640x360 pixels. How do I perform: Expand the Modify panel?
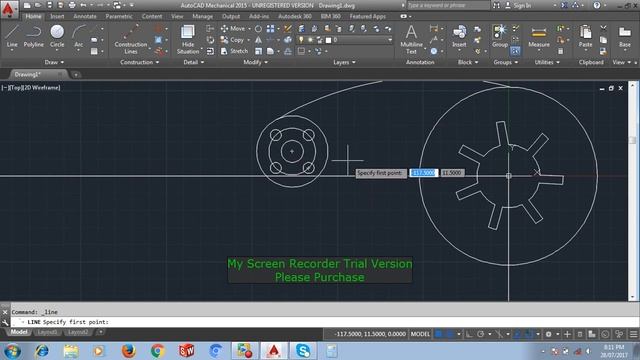click(x=256, y=62)
